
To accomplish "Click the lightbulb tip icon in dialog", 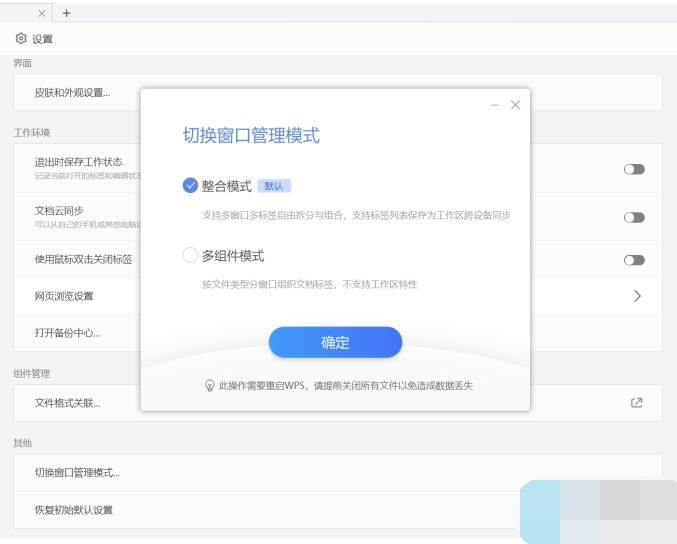I will pyautogui.click(x=209, y=385).
